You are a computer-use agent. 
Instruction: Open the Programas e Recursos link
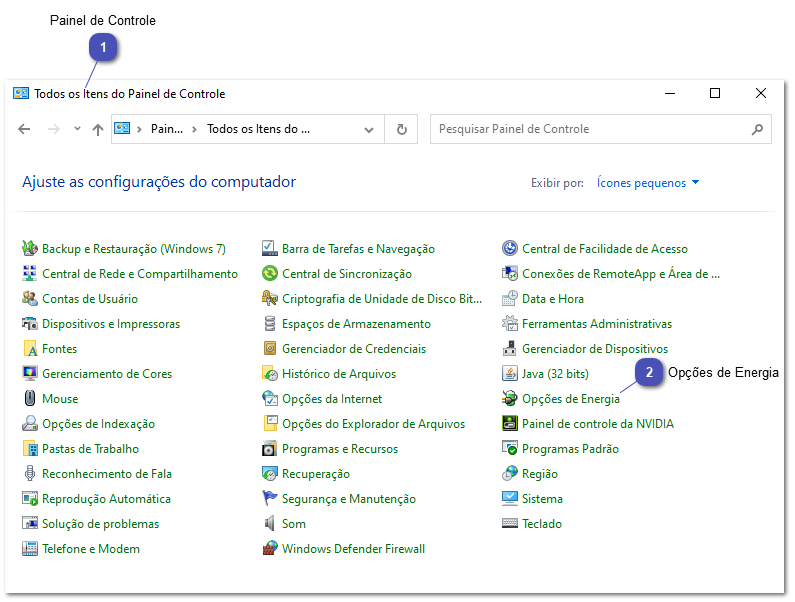click(x=339, y=449)
